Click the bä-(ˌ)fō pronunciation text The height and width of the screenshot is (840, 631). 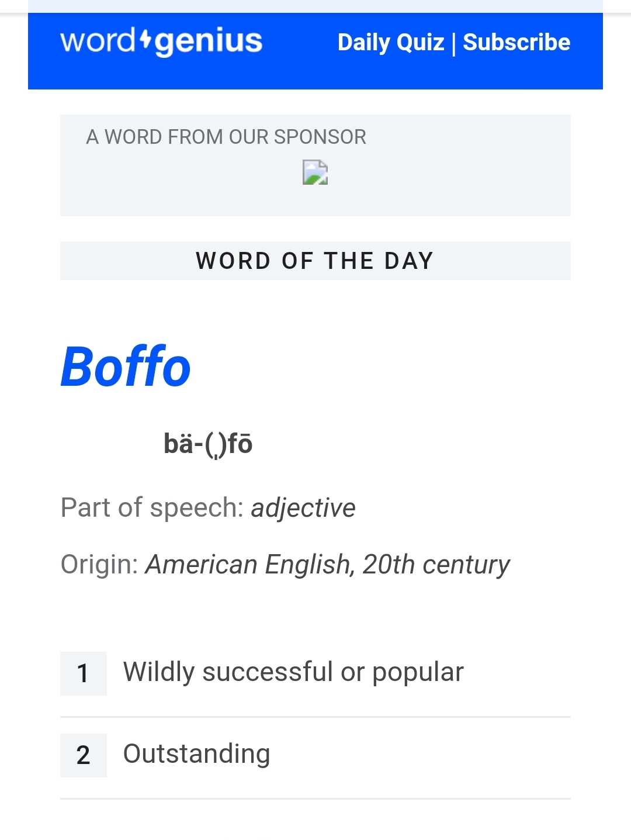pyautogui.click(x=208, y=444)
